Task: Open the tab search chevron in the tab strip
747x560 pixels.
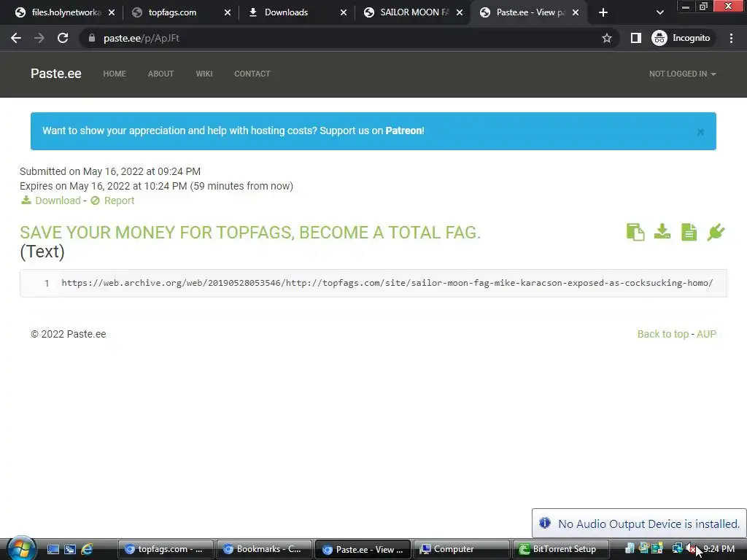Action: pyautogui.click(x=659, y=12)
